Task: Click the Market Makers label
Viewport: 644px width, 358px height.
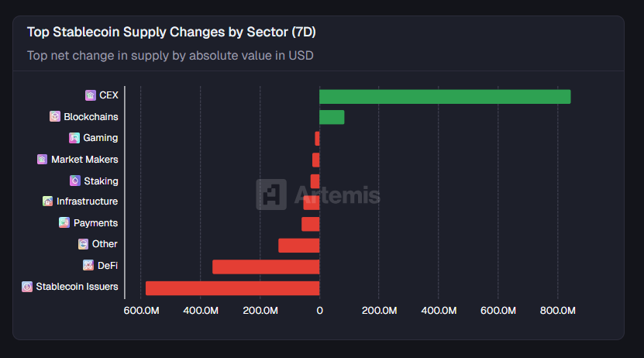Action: [84, 159]
